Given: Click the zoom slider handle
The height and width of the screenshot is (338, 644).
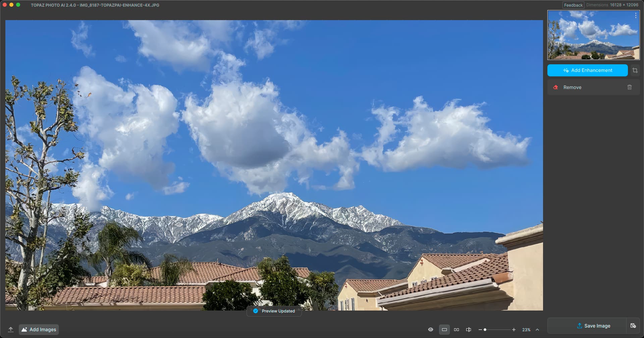Looking at the screenshot, I should [x=485, y=330].
